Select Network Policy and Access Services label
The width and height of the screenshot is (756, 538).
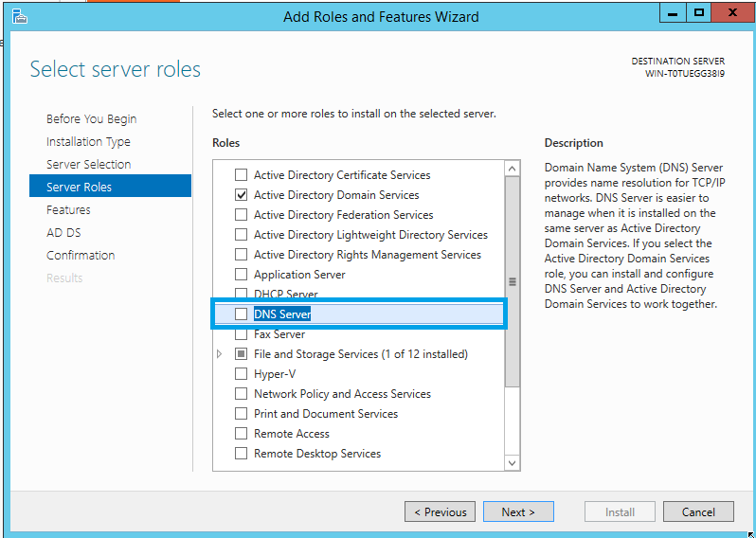(x=342, y=394)
